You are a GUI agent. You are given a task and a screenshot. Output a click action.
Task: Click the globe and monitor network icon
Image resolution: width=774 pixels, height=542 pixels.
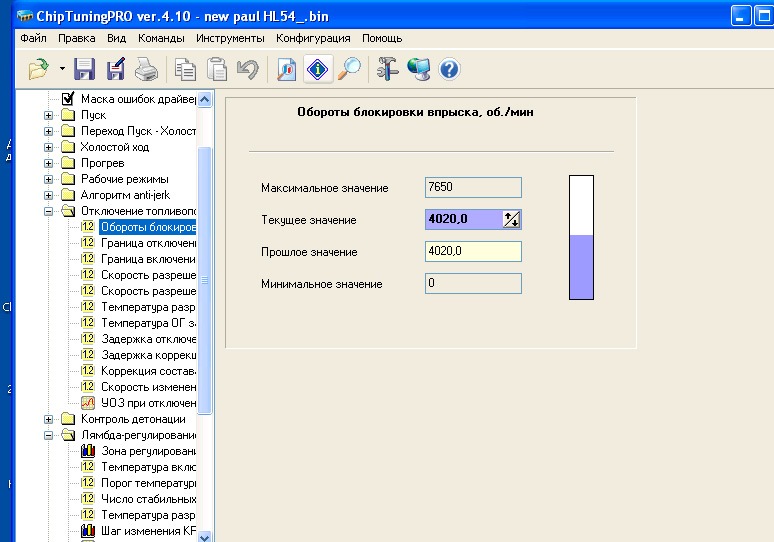[x=419, y=69]
